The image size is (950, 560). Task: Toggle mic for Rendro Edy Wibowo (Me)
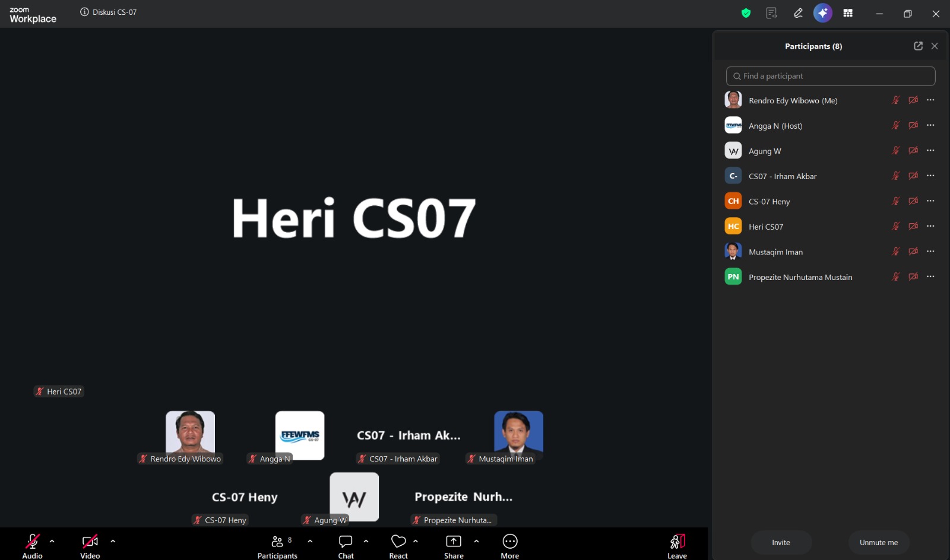[x=896, y=100]
